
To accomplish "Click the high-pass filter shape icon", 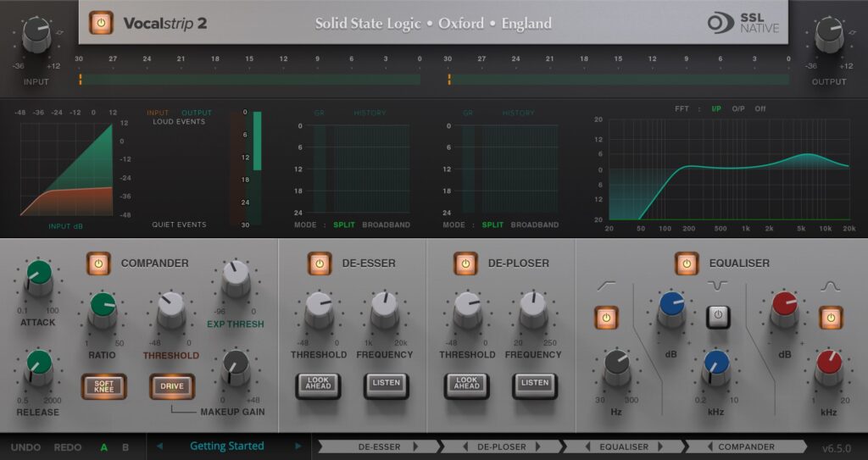I will 606,286.
